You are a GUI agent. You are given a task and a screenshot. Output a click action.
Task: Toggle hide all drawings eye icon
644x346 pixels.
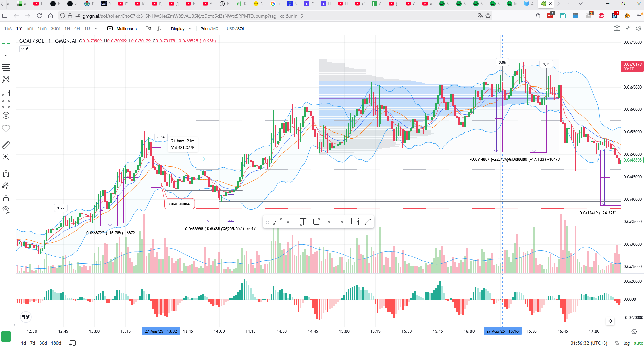[6, 210]
